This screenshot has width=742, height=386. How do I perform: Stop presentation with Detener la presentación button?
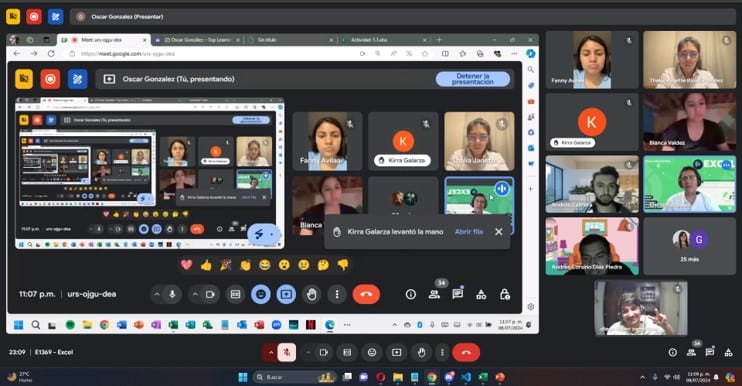tap(473, 79)
